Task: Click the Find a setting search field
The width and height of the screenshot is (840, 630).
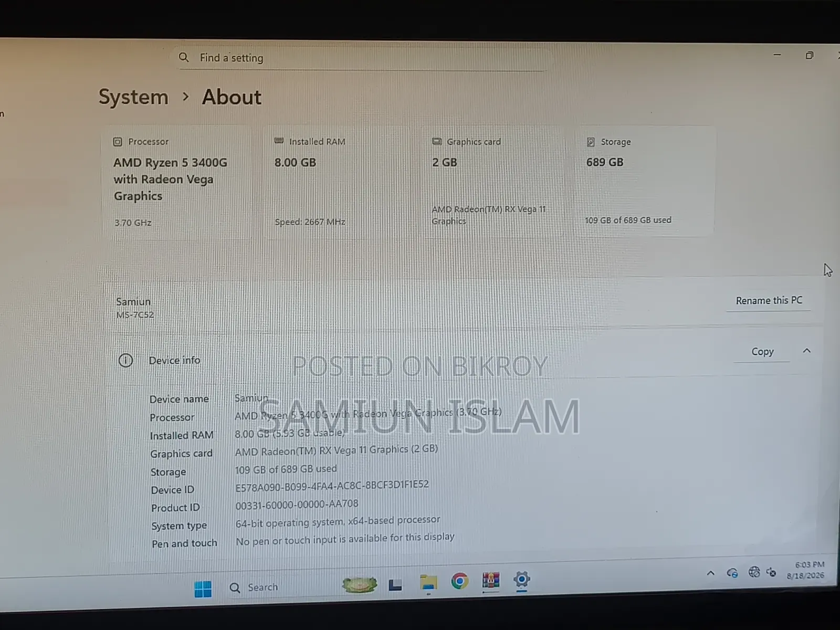Action: click(x=362, y=58)
